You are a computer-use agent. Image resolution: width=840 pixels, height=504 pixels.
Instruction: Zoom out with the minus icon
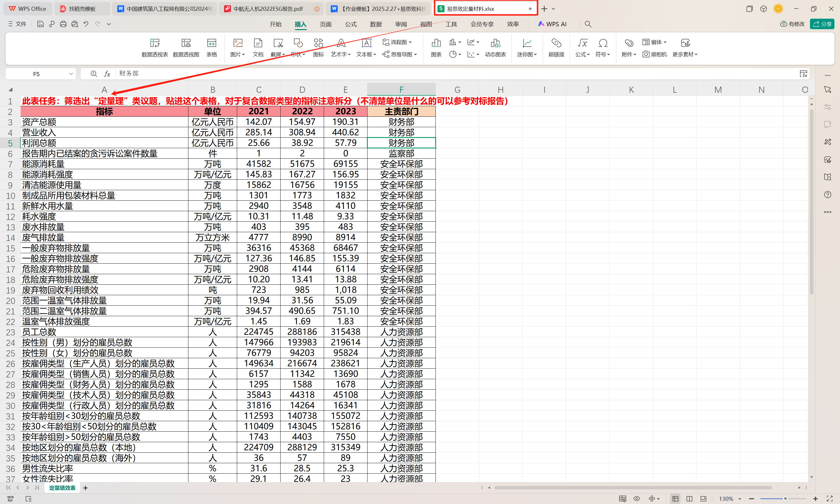752,498
